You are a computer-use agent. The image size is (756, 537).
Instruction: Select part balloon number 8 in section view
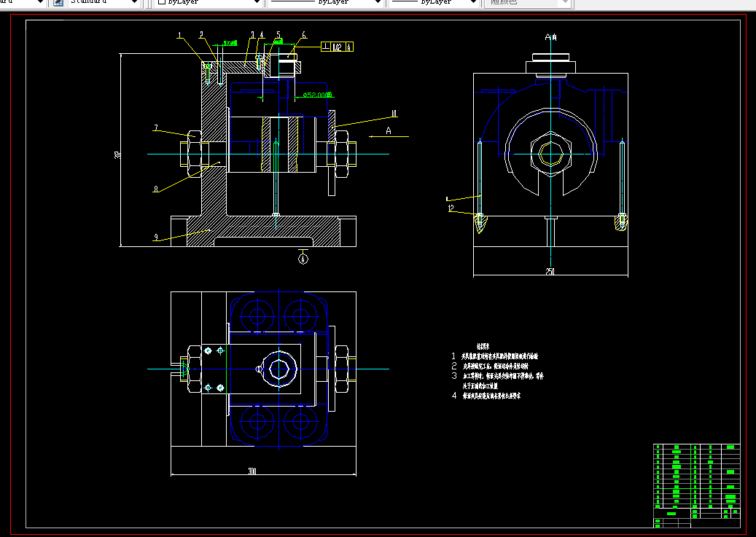tap(155, 189)
